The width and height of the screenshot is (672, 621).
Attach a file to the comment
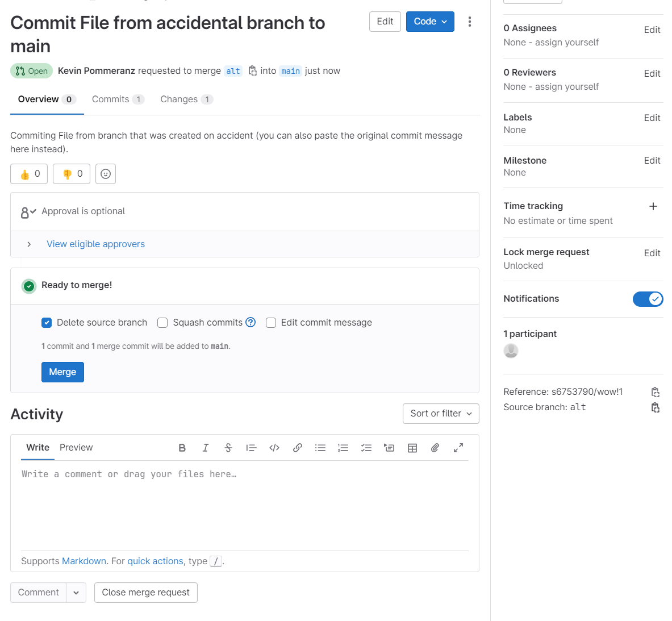[435, 448]
